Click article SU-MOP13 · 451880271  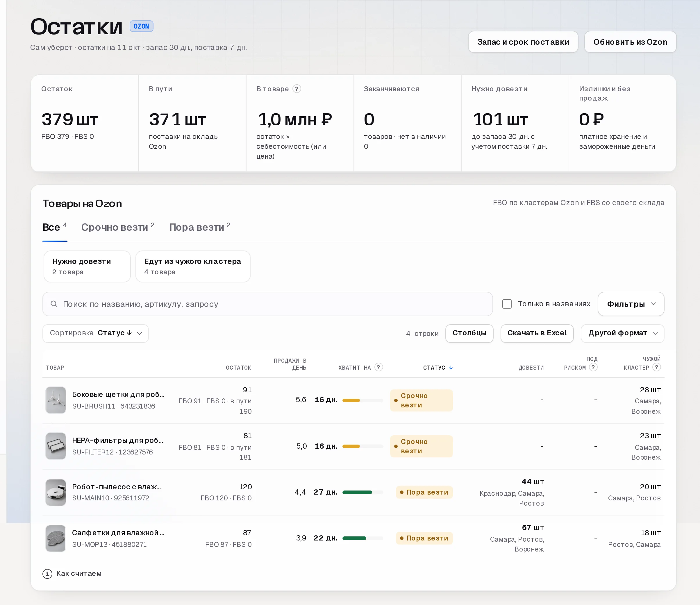110,545
